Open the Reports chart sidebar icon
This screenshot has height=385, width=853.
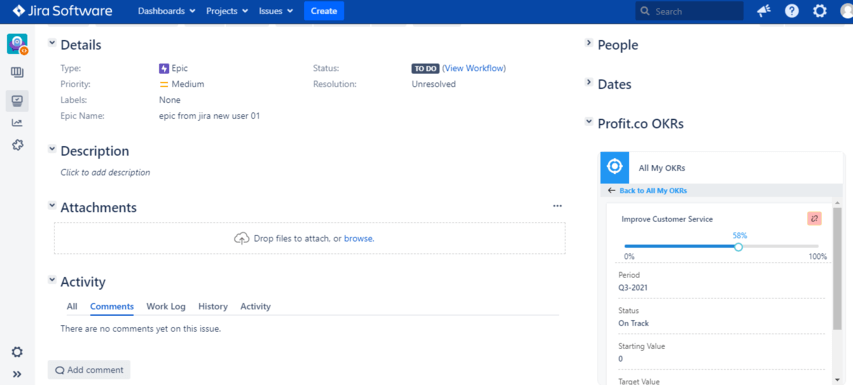17,123
